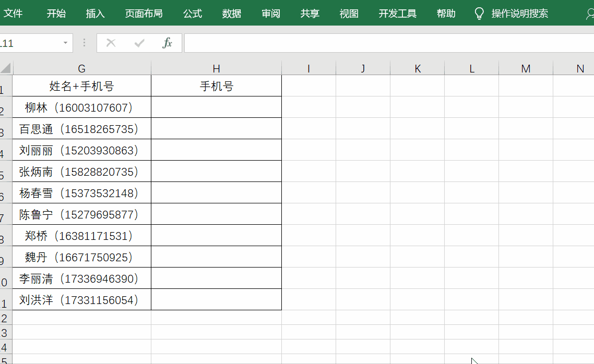594x364 pixels.
Task: Select cell 刘洪洋（17331156054）
Action: tap(82, 300)
